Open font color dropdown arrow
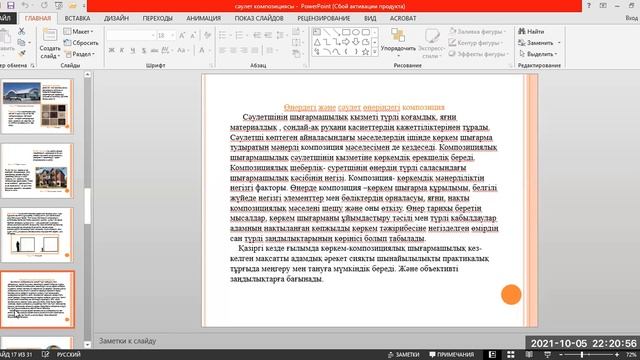The image size is (640, 360). (210, 50)
